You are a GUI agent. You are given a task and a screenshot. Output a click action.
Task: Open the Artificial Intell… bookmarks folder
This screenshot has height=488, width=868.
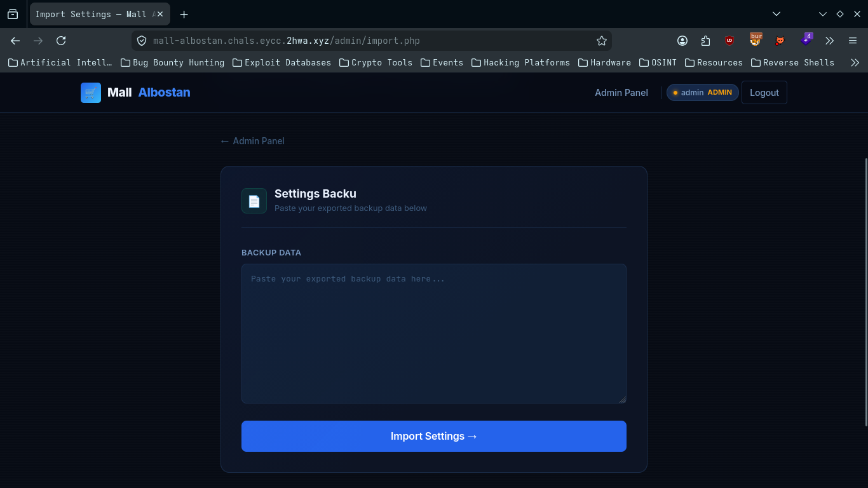click(60, 62)
